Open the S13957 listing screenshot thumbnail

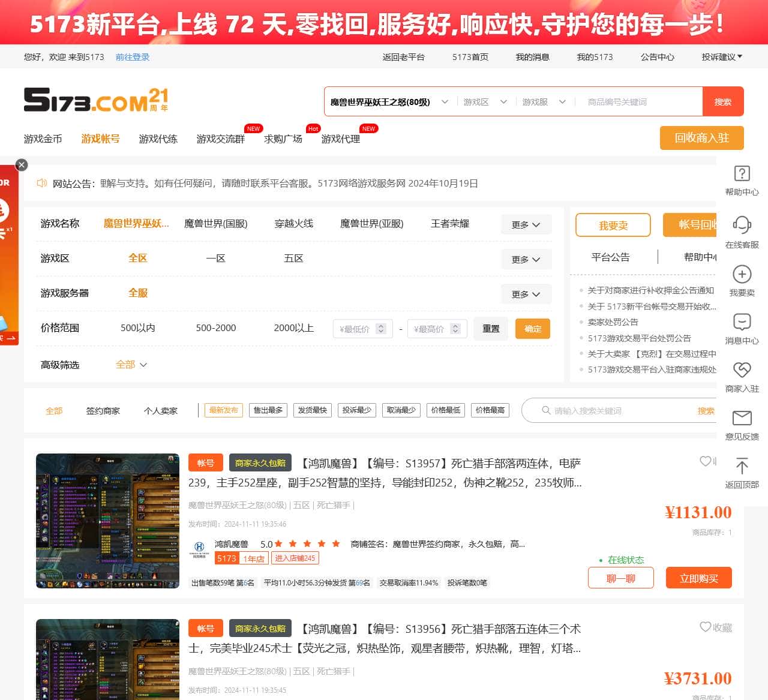108,521
